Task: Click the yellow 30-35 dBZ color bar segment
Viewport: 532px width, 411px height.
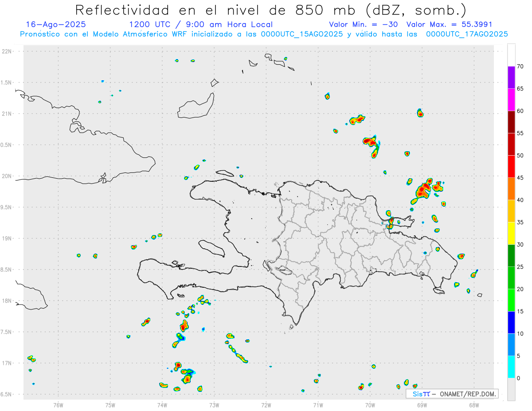Action: [511, 233]
